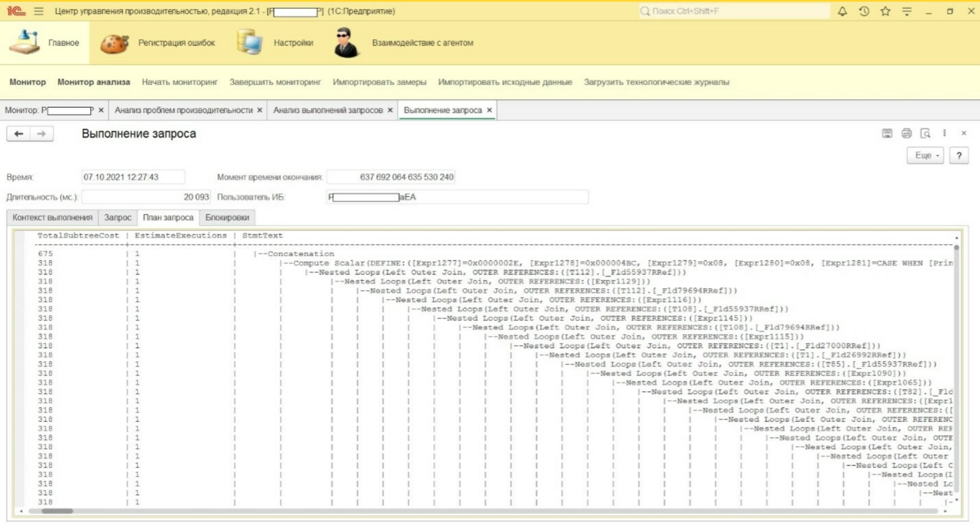Open the Регистрация ошибок section
This screenshot has width=980, height=525.
tap(157, 43)
